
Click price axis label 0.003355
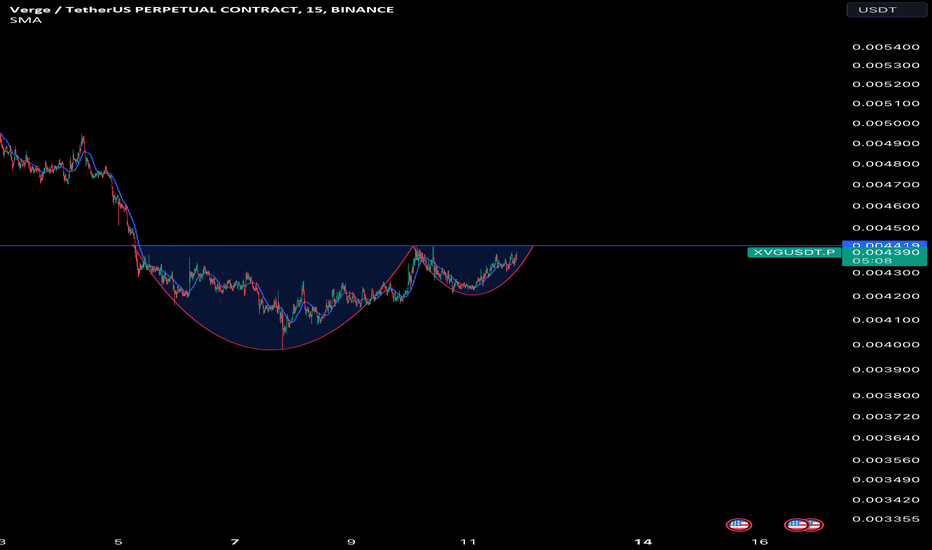(x=886, y=519)
